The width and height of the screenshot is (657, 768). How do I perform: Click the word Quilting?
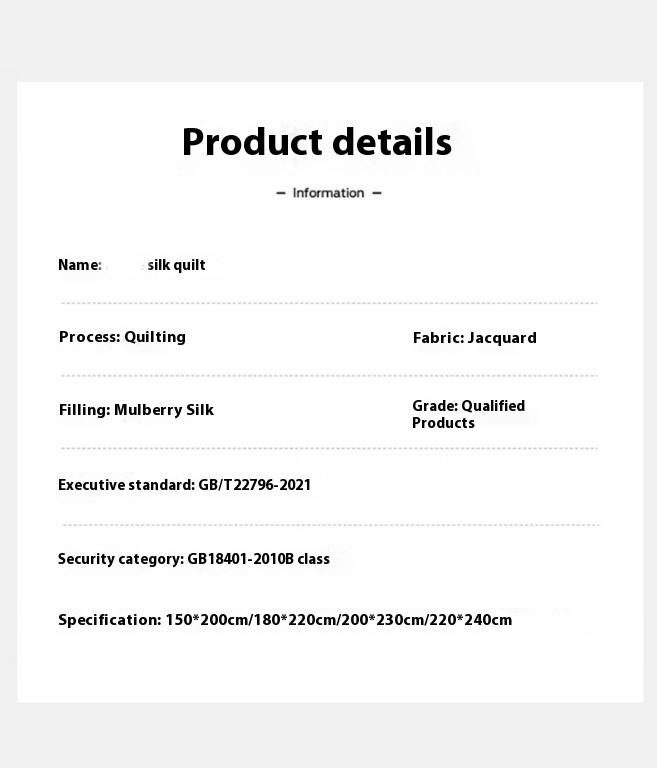coord(155,337)
